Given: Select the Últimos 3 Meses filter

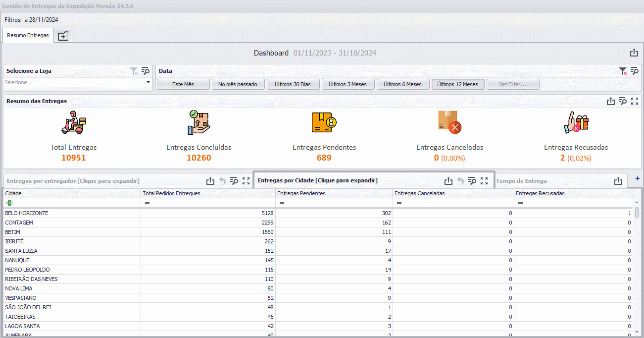Looking at the screenshot, I should pyautogui.click(x=348, y=84).
